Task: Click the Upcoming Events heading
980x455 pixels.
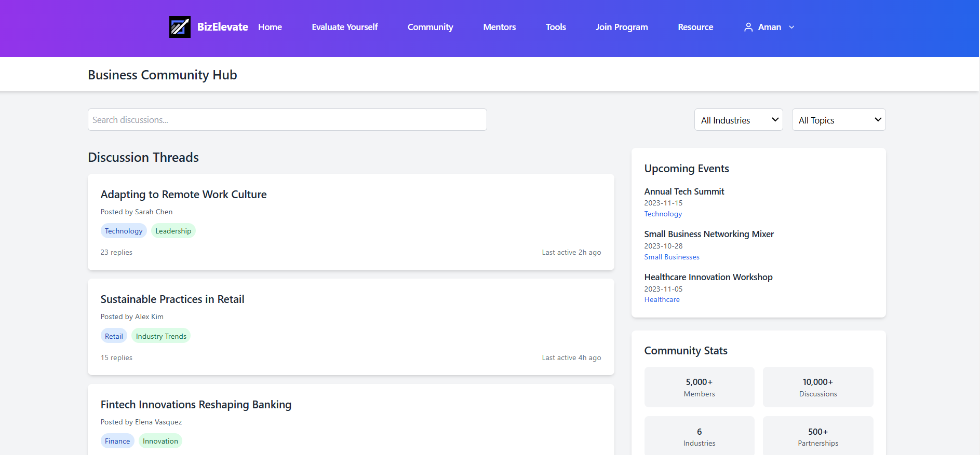Action: [x=687, y=169]
